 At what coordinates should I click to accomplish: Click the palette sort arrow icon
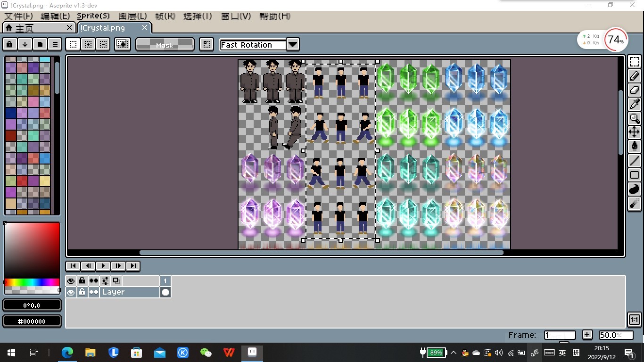point(25,44)
